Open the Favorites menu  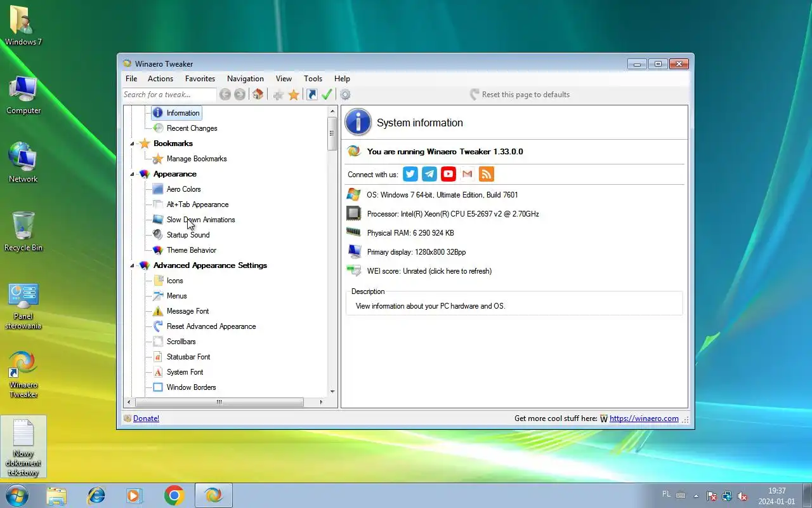pyautogui.click(x=200, y=79)
